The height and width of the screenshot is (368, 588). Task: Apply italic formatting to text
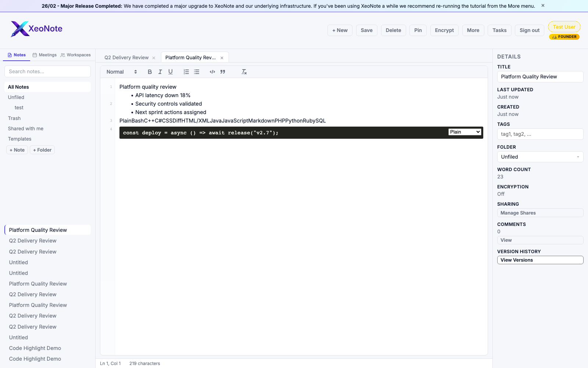[x=160, y=72]
